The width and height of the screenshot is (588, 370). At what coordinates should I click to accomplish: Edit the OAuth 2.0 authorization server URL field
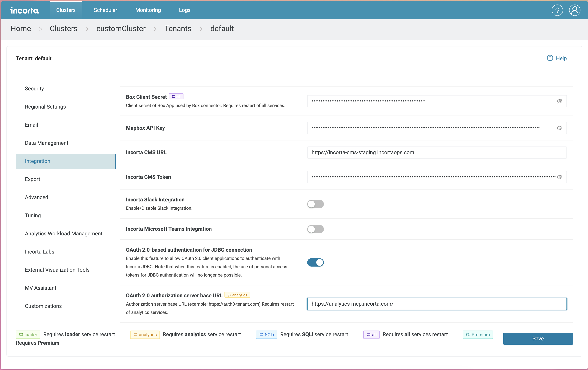[437, 304]
